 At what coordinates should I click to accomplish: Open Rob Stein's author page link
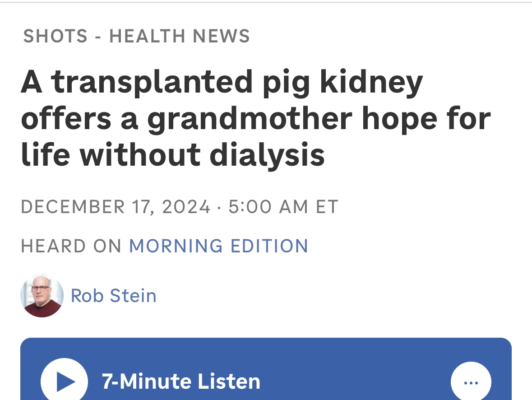pyautogui.click(x=114, y=296)
